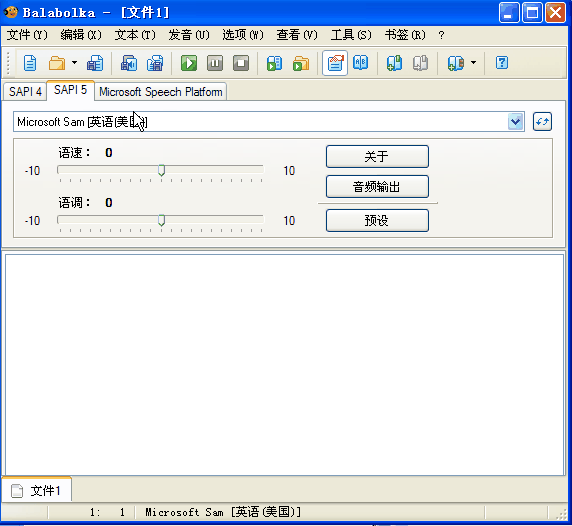Open the 书签(R) menu

(x=405, y=35)
